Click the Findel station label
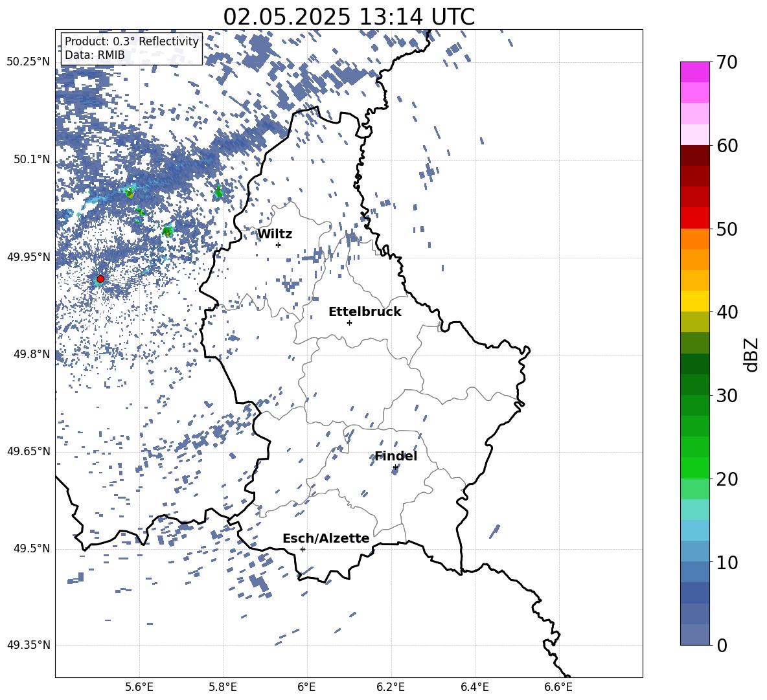Screen dimensions: 767x700 [x=396, y=456]
